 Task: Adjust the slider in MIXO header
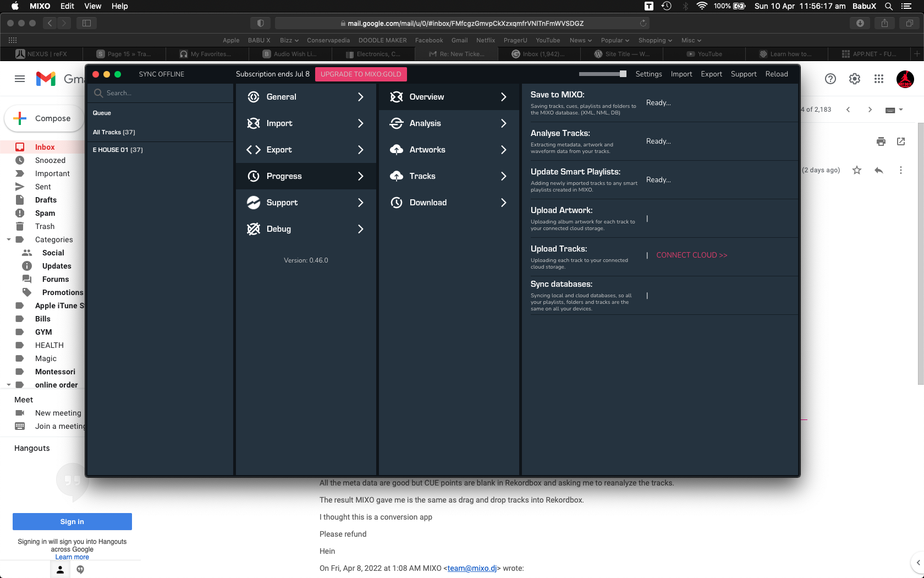click(623, 74)
